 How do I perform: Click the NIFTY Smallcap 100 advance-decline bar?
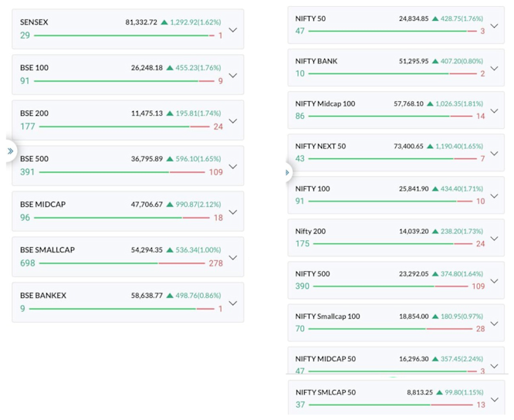pos(390,329)
